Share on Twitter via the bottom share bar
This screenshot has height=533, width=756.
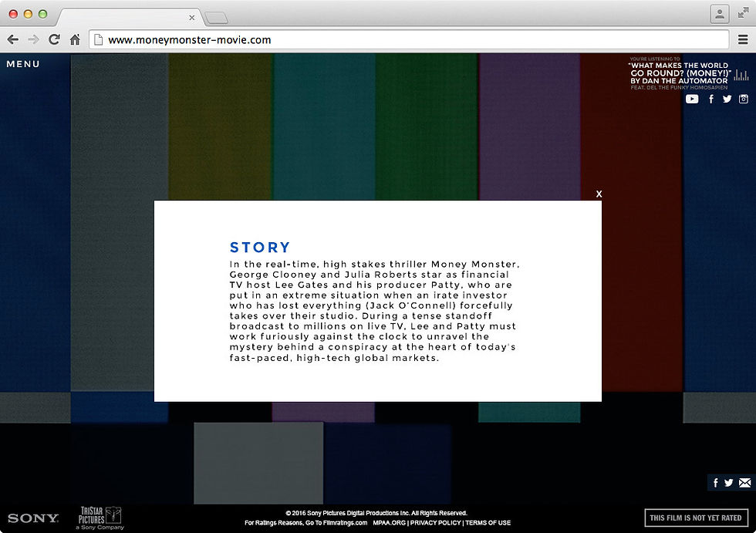[728, 482]
